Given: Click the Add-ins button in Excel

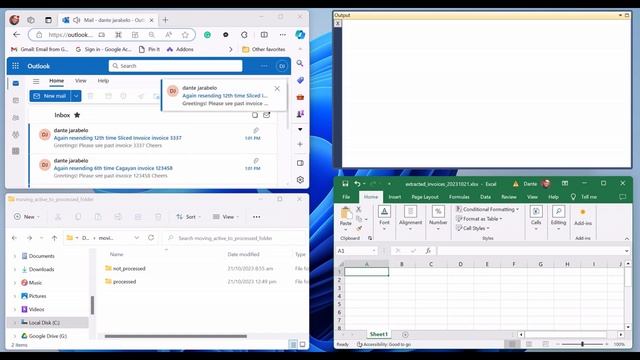Looking at the screenshot, I should (x=583, y=217).
